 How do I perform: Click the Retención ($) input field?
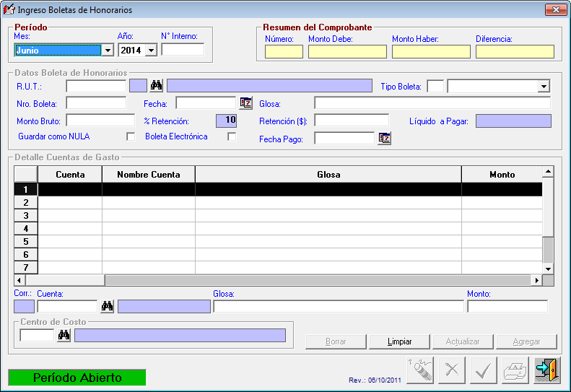click(x=352, y=121)
